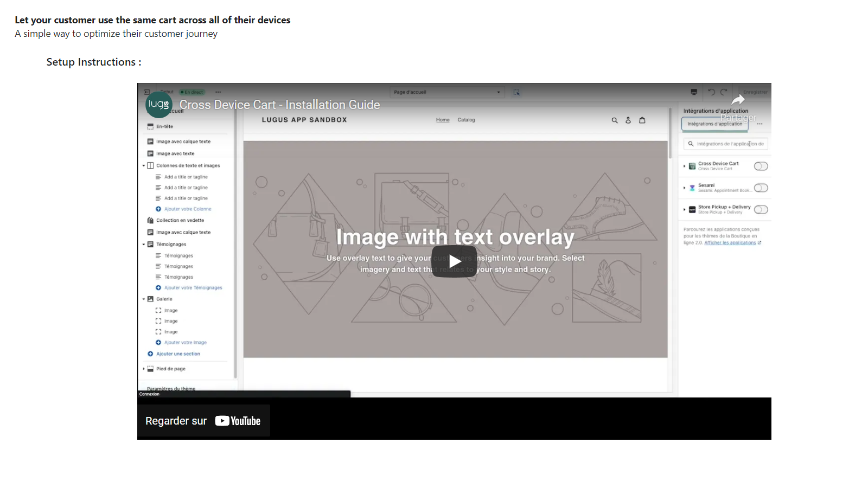Select the Intégrations d'application tab
Viewport: 868px width, 488px height.
(714, 124)
